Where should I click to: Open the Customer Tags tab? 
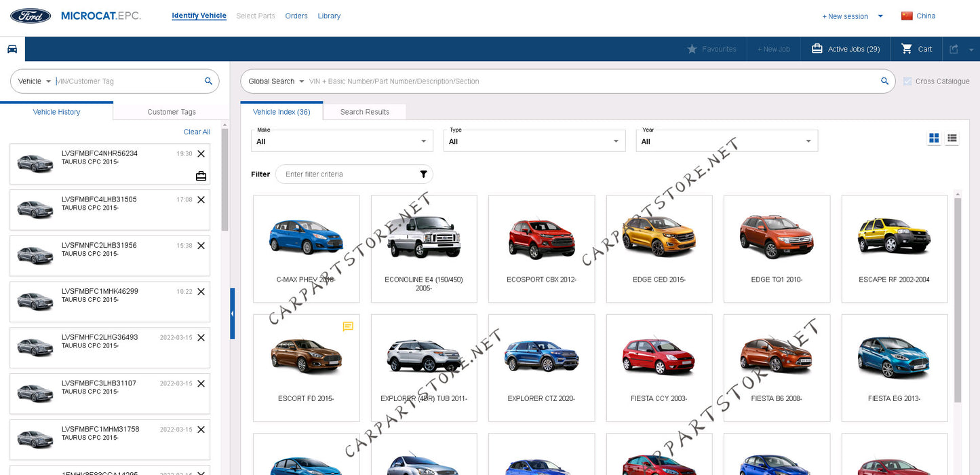pos(172,112)
